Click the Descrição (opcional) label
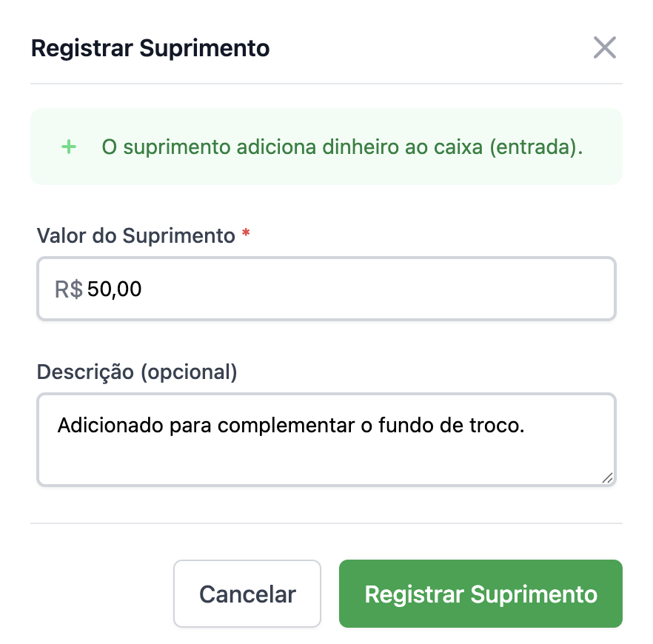653x644 pixels. pos(137,372)
